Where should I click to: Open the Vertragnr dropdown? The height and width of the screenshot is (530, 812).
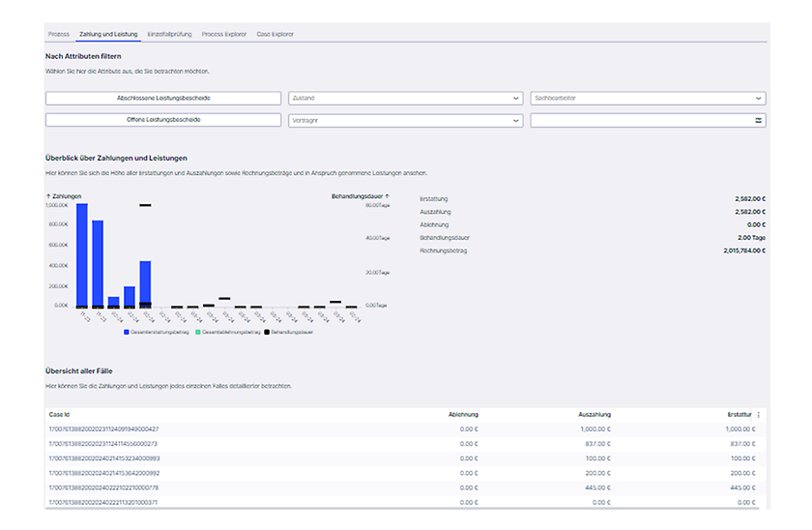tap(405, 120)
